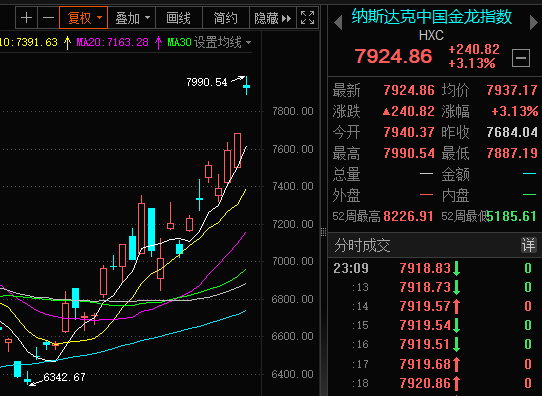Click the panel divider grip handle

[x=324, y=232]
